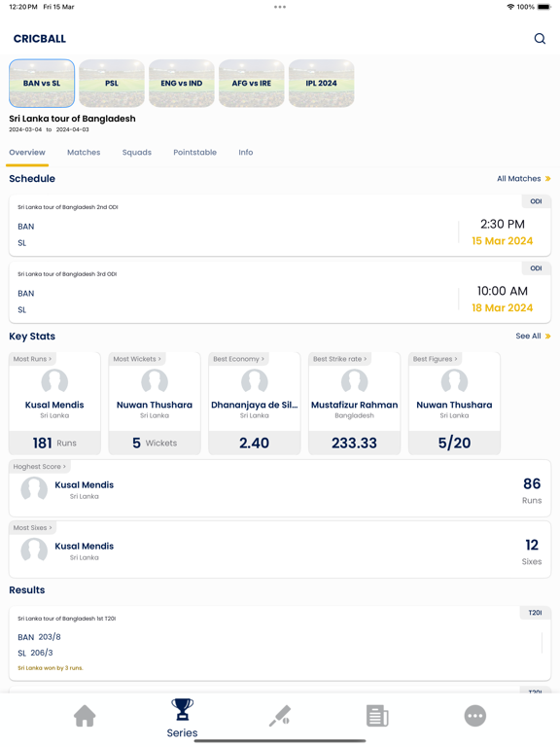
Task: Tap Kusal Mendis name in Most Sixes row
Action: point(85,547)
